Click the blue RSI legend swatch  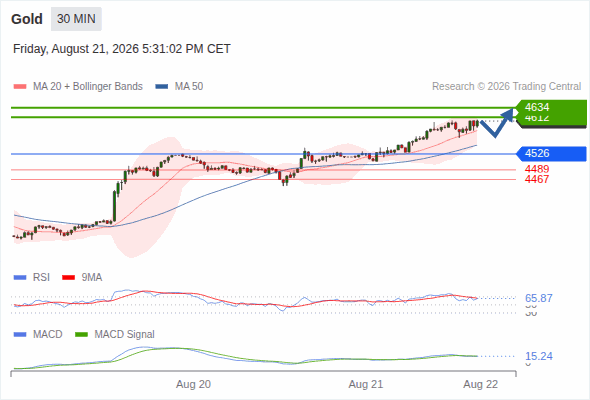point(20,278)
